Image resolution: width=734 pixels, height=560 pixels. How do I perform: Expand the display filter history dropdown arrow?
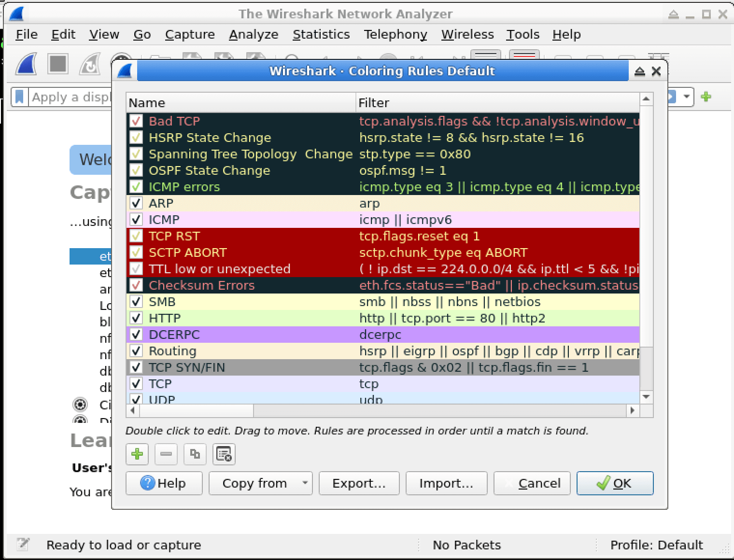[x=686, y=97]
